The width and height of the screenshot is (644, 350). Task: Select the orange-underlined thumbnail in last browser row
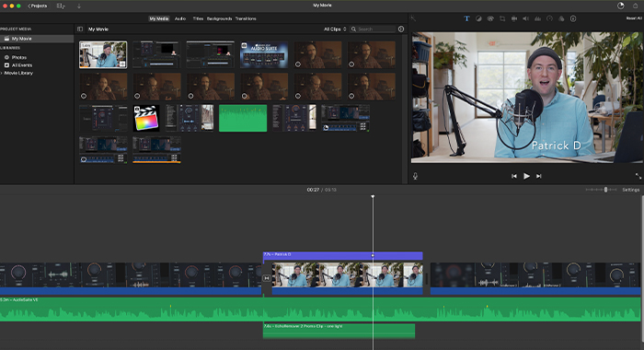[x=157, y=150]
